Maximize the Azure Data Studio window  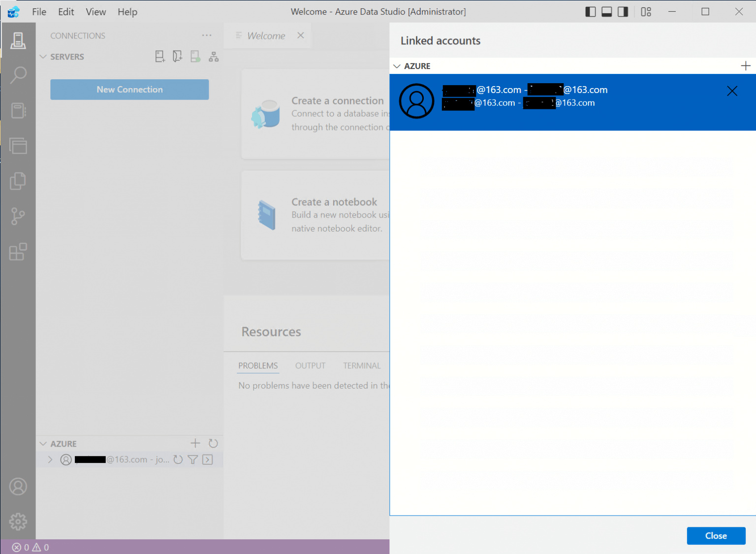[x=705, y=12]
